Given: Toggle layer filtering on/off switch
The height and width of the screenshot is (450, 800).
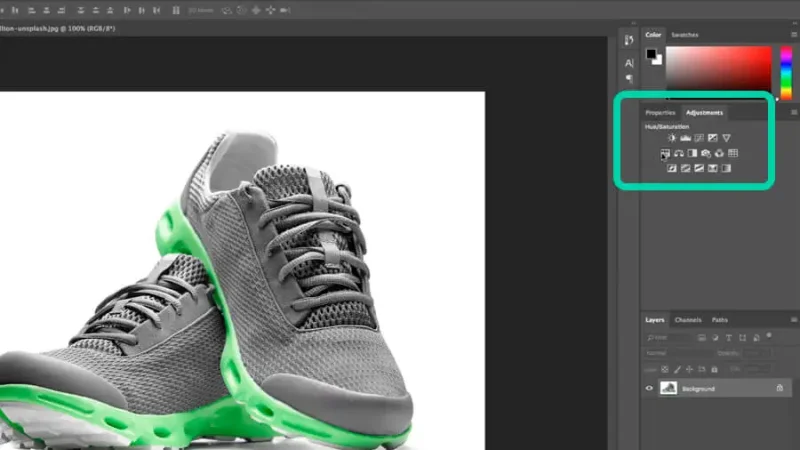Looking at the screenshot, I should coord(769,336).
